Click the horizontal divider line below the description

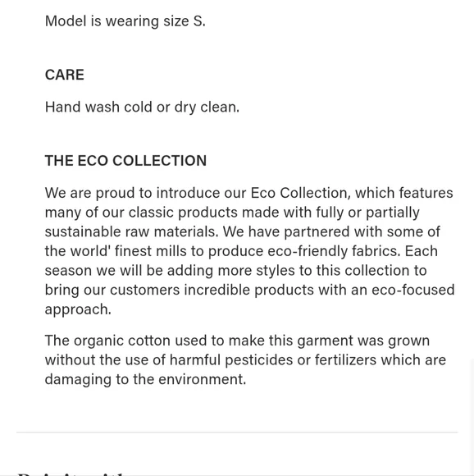[237, 432]
